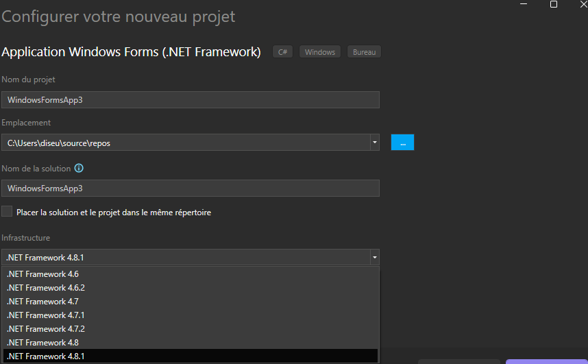Toggle place solution and project in same directory
The height and width of the screenshot is (364, 588).
coord(8,212)
